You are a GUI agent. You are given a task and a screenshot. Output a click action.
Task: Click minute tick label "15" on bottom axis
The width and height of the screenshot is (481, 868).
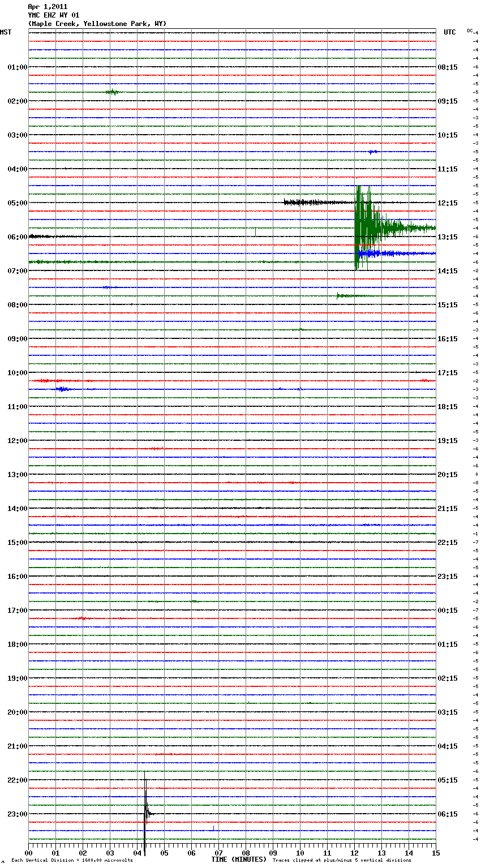coord(436,853)
